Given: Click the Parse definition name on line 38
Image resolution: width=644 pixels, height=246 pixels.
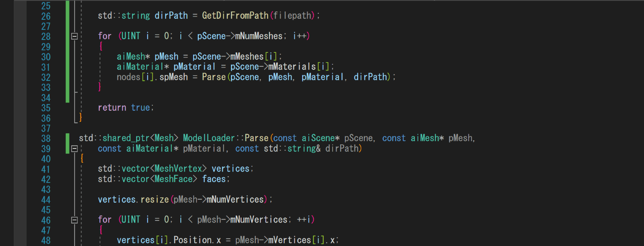Looking at the screenshot, I should (256, 138).
